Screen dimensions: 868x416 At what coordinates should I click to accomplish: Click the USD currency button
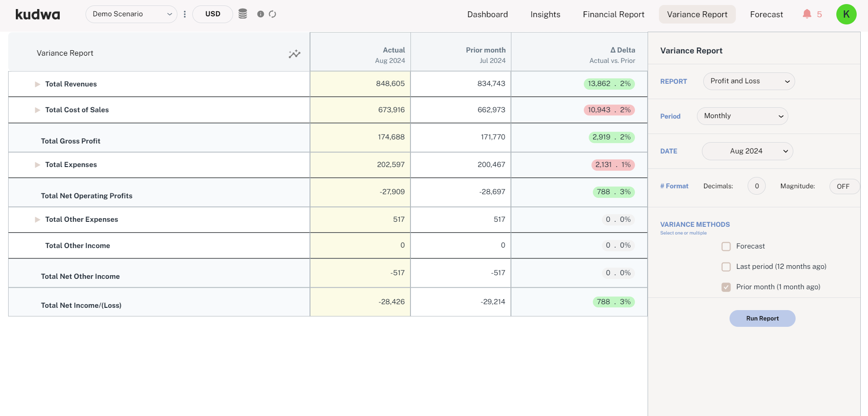pos(213,14)
